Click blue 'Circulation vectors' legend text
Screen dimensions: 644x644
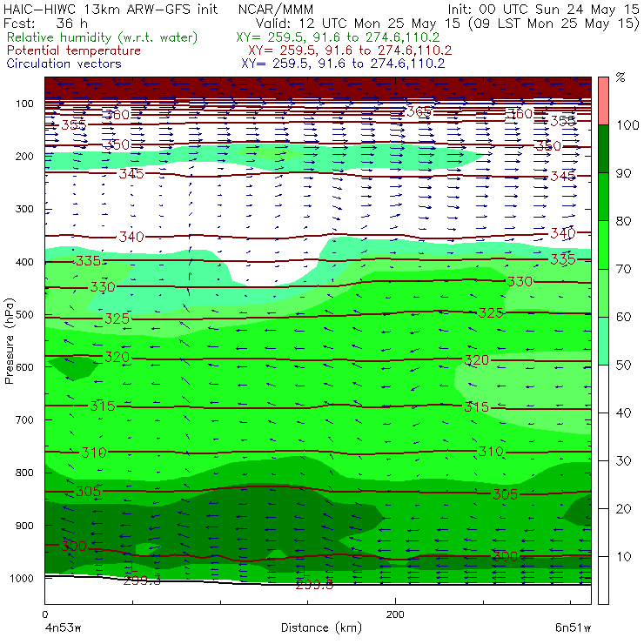[64, 64]
